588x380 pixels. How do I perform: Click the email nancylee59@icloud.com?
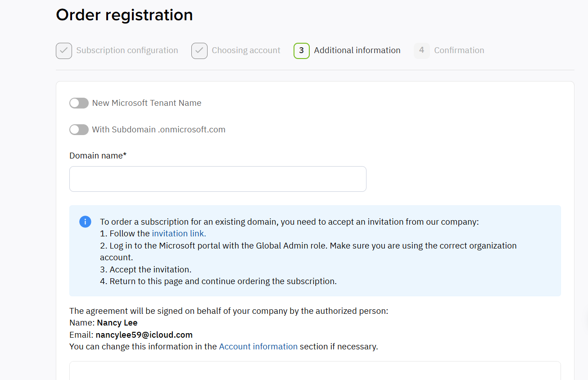coord(144,335)
